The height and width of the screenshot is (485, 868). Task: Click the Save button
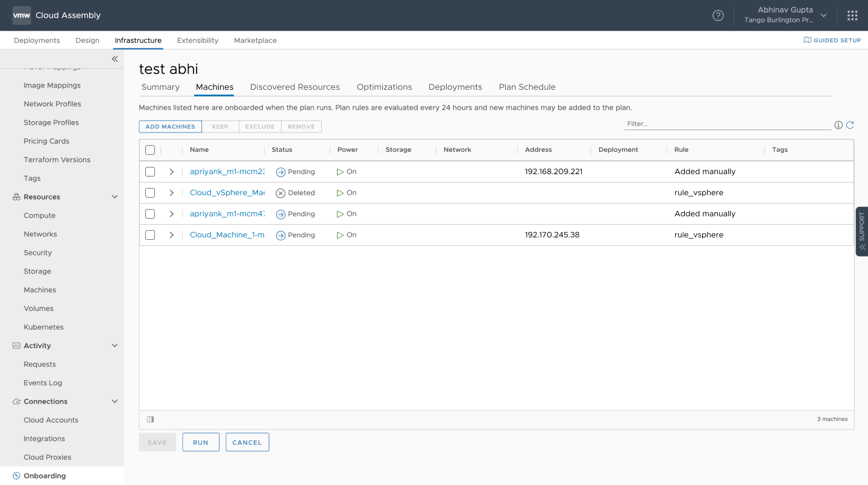click(157, 442)
